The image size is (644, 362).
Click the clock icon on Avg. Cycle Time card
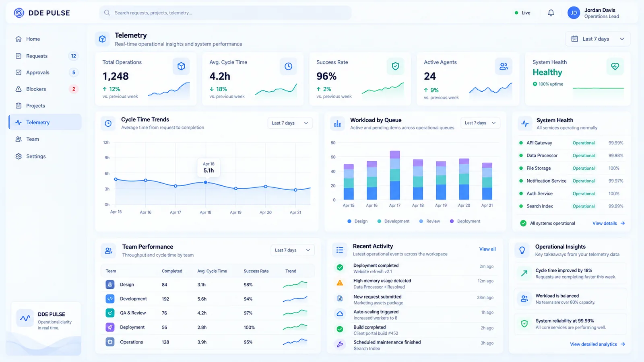pyautogui.click(x=288, y=66)
